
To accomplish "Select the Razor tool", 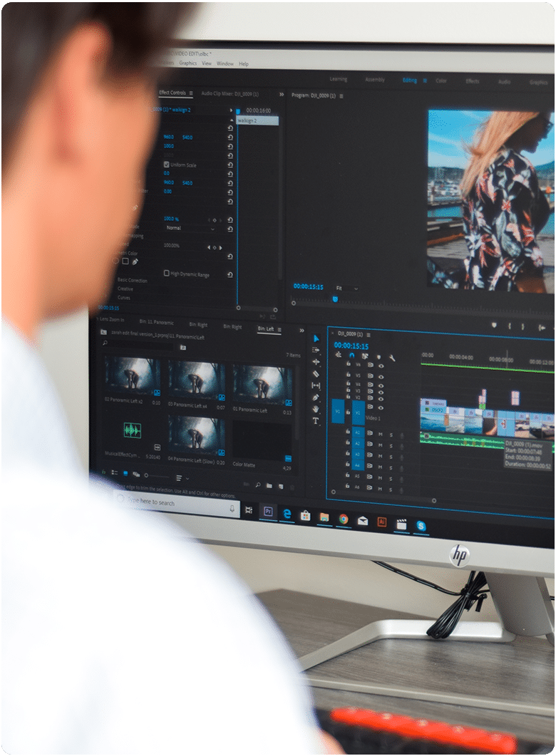I will (x=316, y=373).
